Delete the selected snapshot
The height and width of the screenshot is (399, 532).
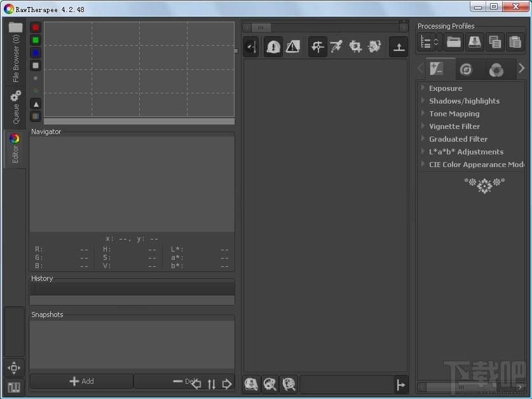coord(184,381)
